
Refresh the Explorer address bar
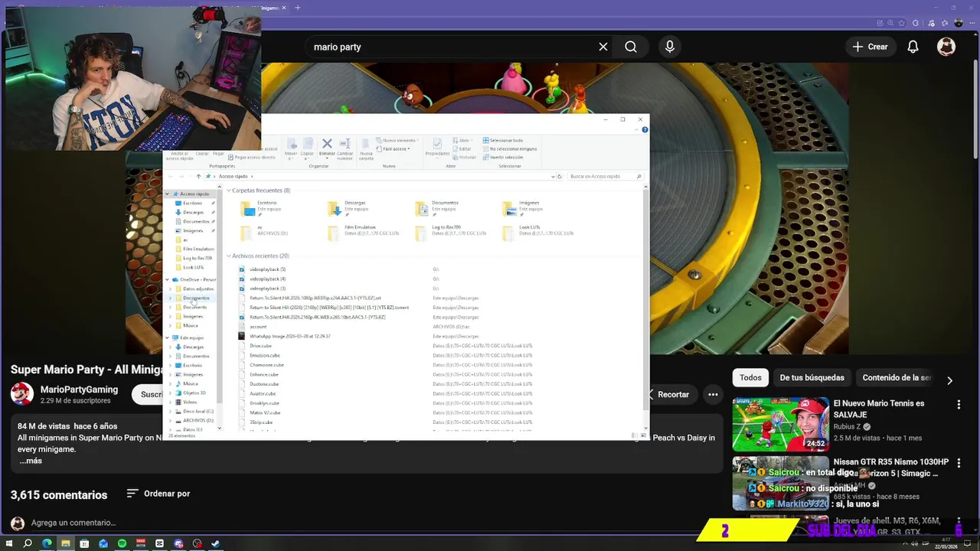(x=560, y=176)
